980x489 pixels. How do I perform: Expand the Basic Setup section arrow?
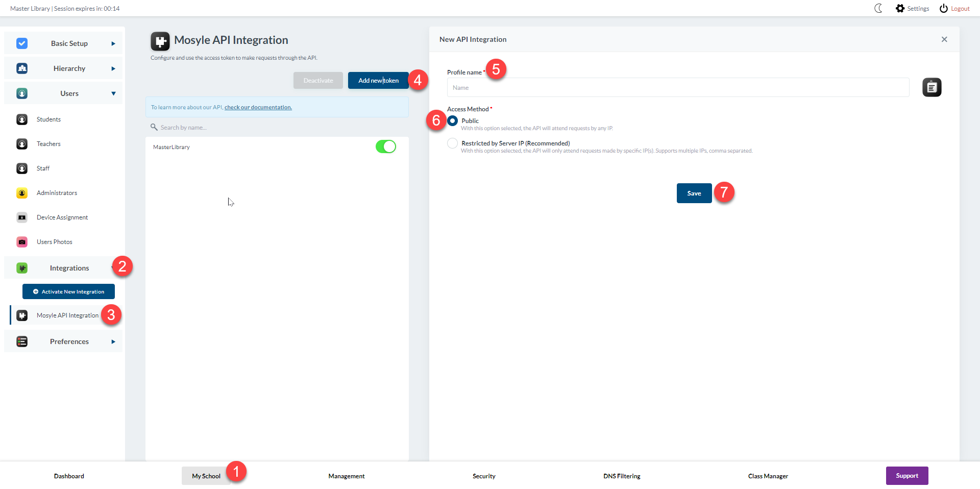coord(113,43)
